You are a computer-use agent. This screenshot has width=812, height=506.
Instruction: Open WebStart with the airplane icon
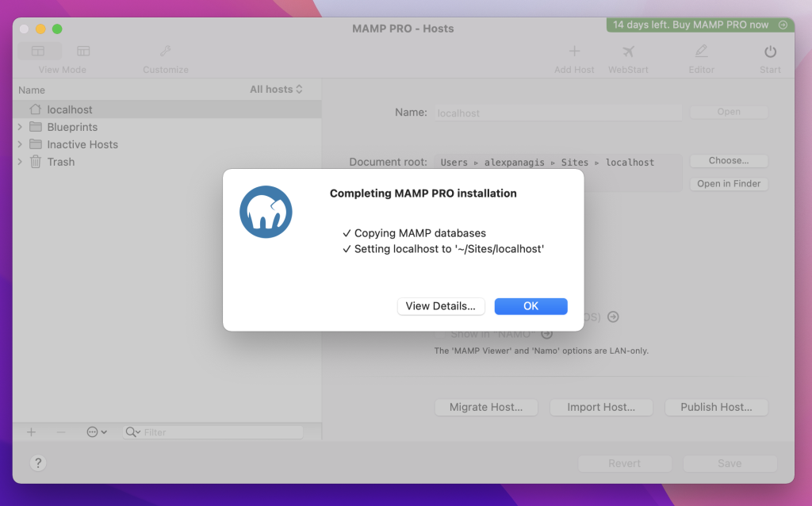point(628,52)
